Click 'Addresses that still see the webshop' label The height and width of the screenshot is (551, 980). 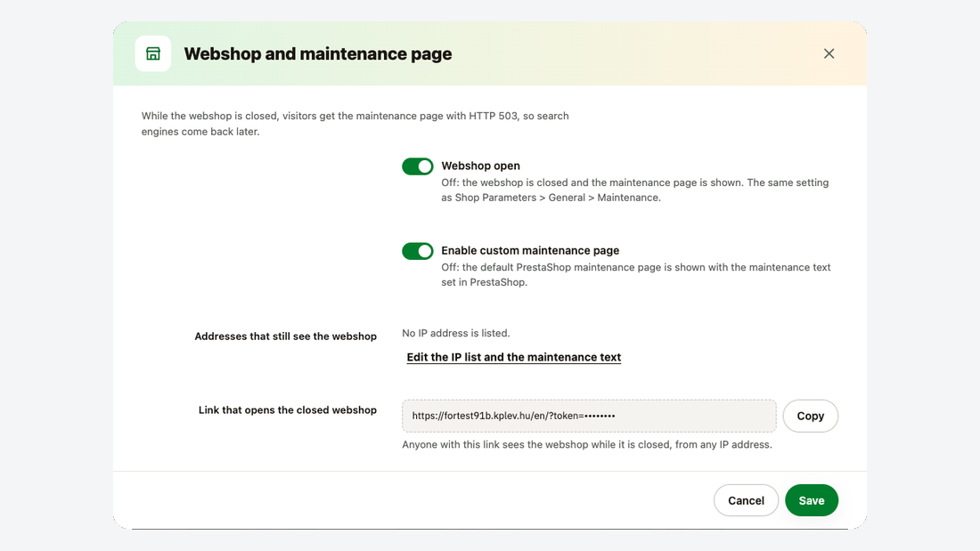point(286,336)
